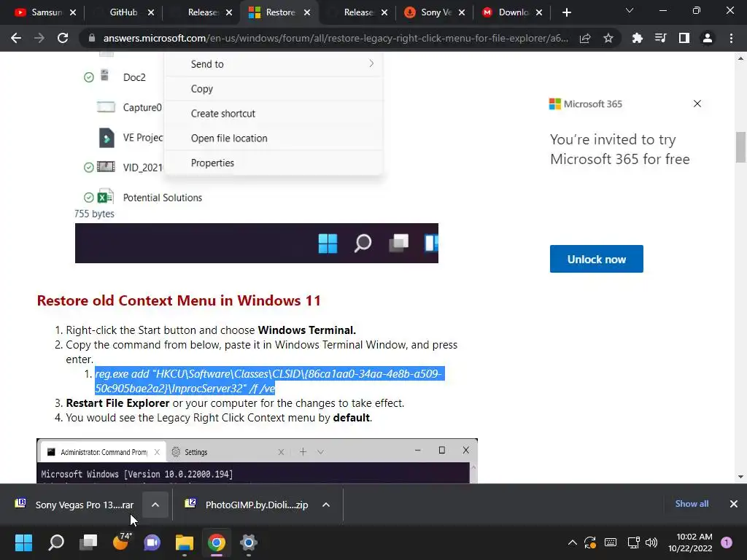Image resolution: width=747 pixels, height=560 pixels.
Task: Open the Chrome profile avatar
Action: (x=708, y=38)
